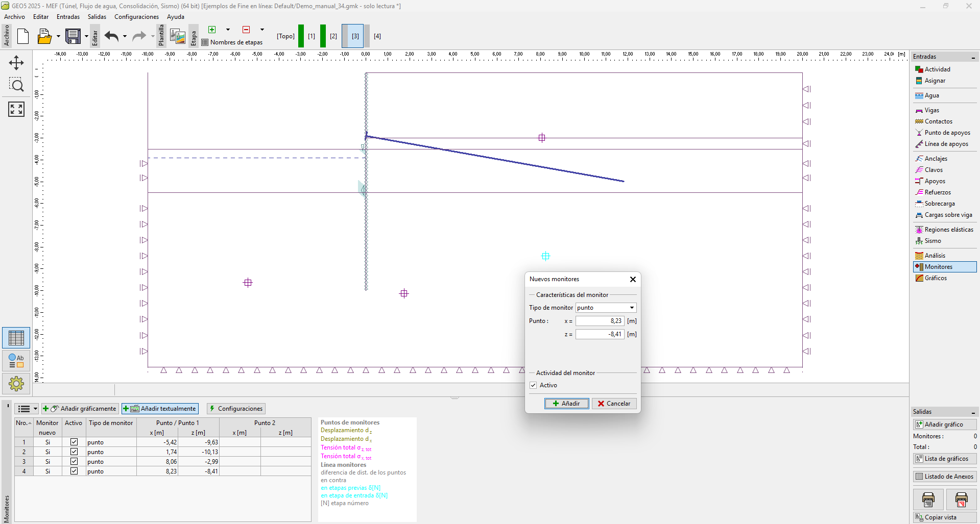Open the Configuraciones menu
This screenshot has height=524, width=980.
(x=136, y=17)
